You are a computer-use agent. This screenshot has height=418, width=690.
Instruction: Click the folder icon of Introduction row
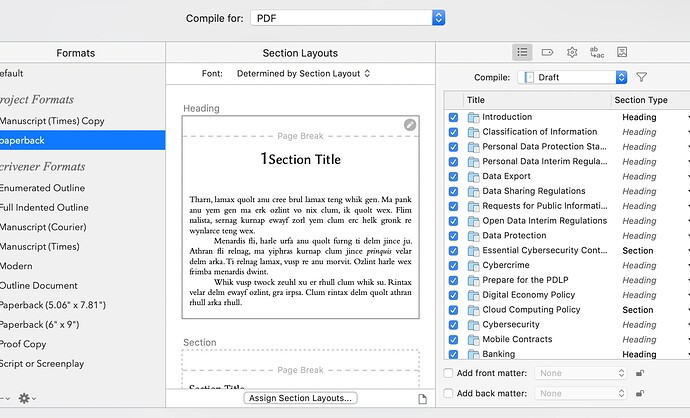click(x=473, y=117)
